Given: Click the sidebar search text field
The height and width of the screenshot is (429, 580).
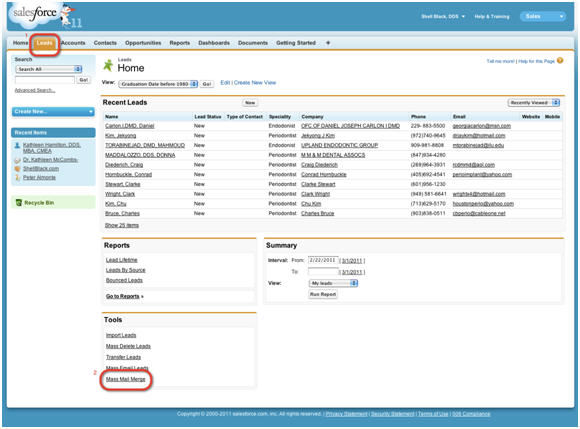Looking at the screenshot, I should pyautogui.click(x=45, y=80).
